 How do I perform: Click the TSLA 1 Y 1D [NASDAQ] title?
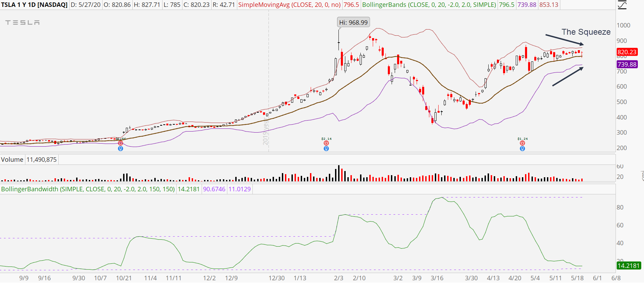pos(34,5)
